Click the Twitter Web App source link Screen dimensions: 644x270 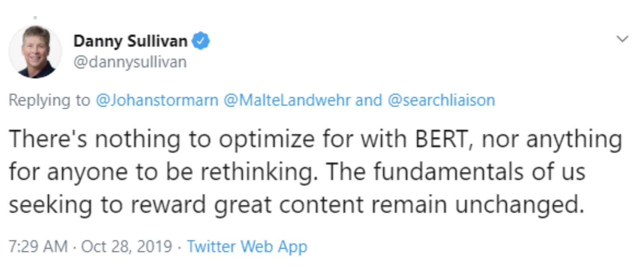[x=247, y=246]
